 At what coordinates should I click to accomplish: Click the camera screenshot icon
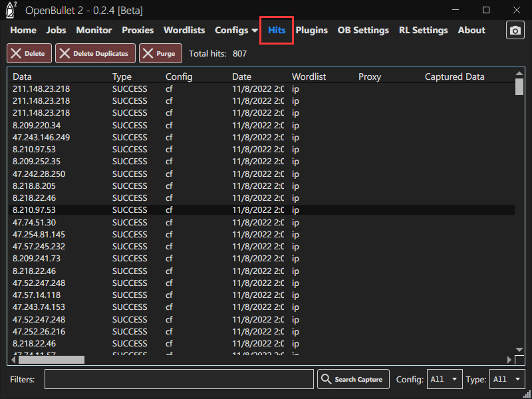(515, 31)
